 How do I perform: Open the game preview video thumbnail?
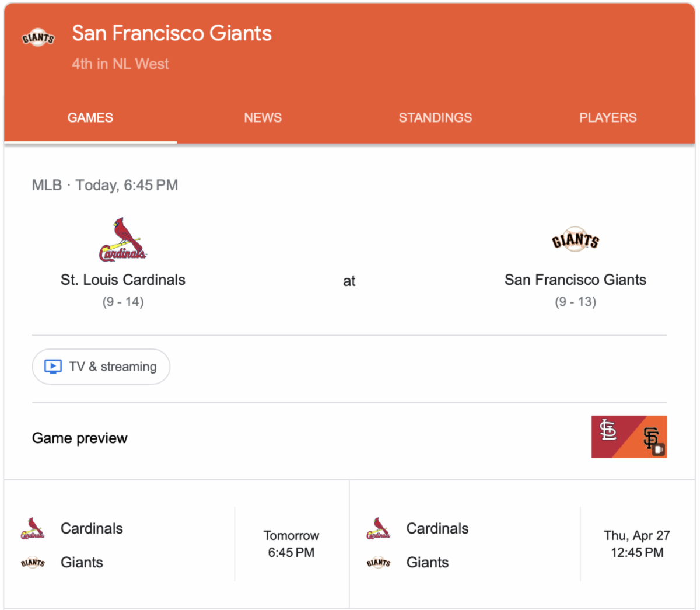(629, 437)
